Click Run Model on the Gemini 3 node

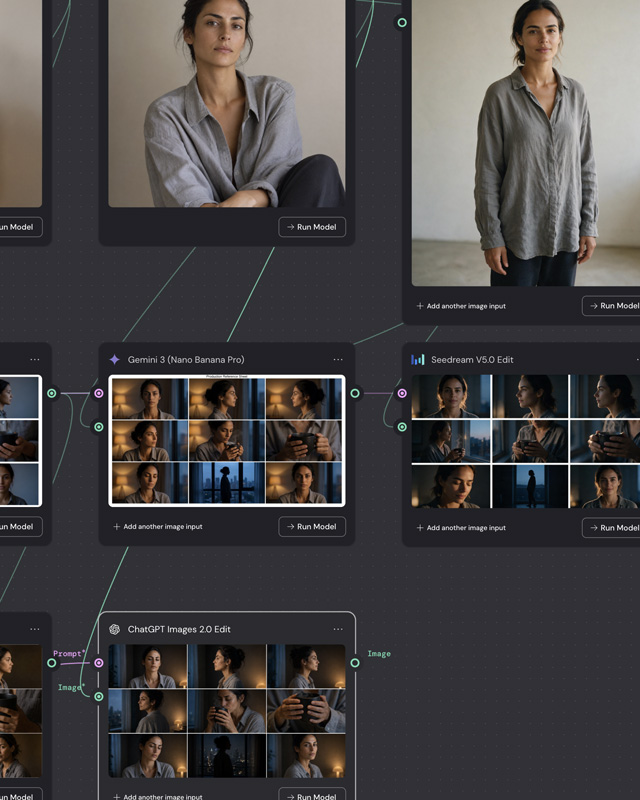click(x=312, y=527)
